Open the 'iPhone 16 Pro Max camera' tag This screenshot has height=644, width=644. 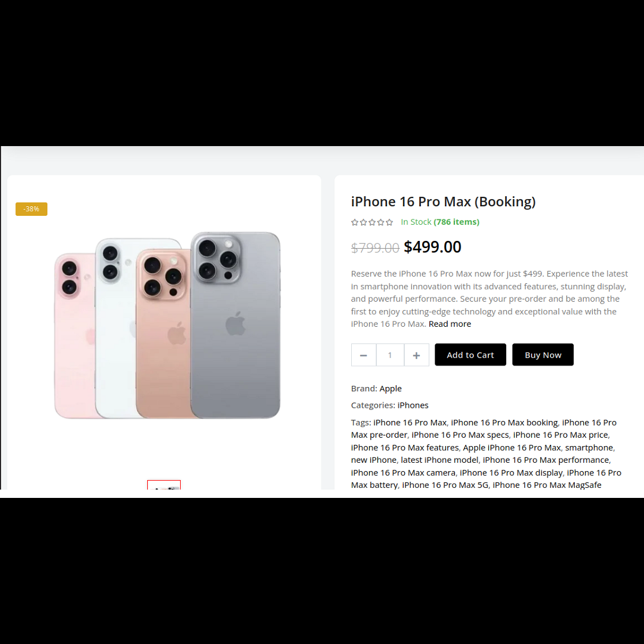pyautogui.click(x=403, y=473)
